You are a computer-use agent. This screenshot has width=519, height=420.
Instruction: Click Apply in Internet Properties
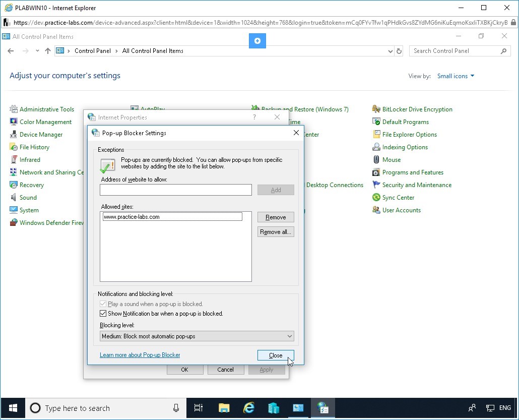[x=267, y=370]
